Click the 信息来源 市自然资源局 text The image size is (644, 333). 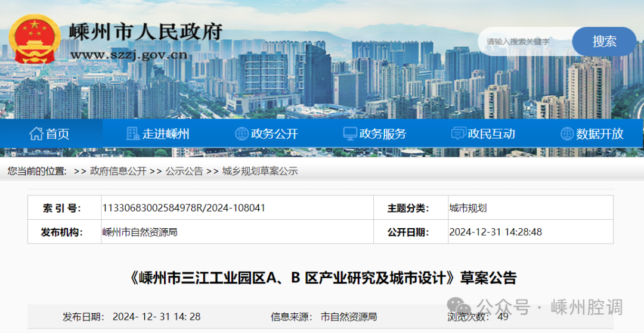[x=324, y=316]
